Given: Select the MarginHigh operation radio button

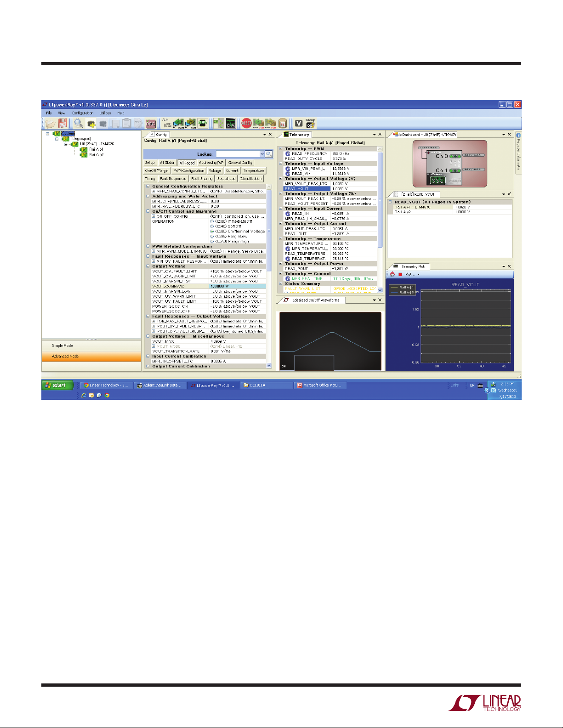Looking at the screenshot, I should [x=212, y=242].
